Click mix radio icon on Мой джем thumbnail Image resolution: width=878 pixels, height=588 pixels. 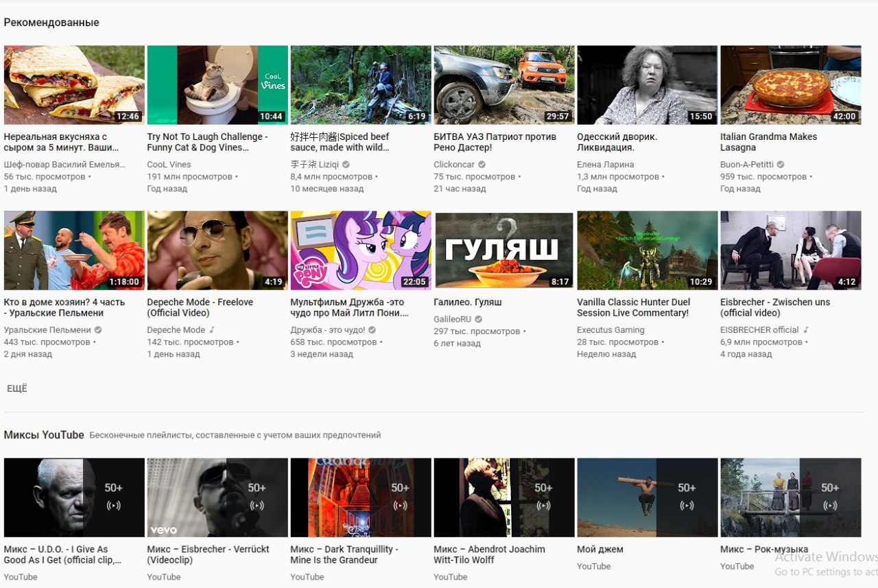coord(687,506)
